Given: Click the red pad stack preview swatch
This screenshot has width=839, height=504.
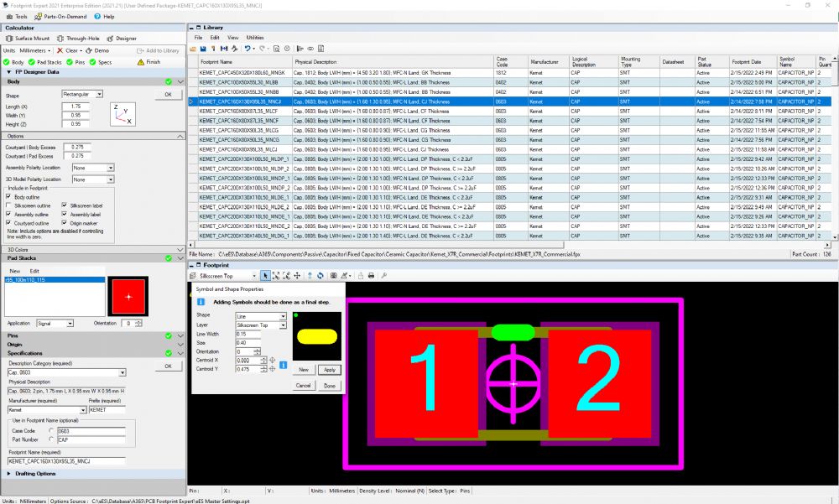Looking at the screenshot, I should (128, 297).
